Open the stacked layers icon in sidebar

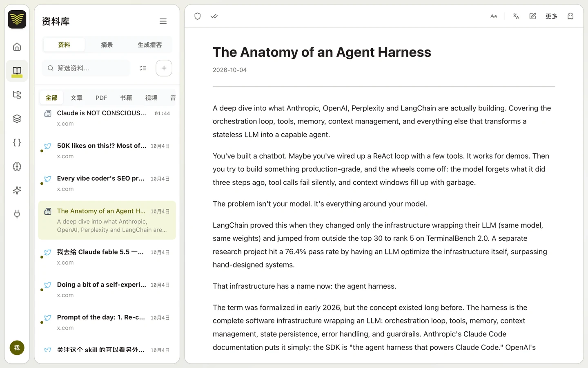[17, 119]
